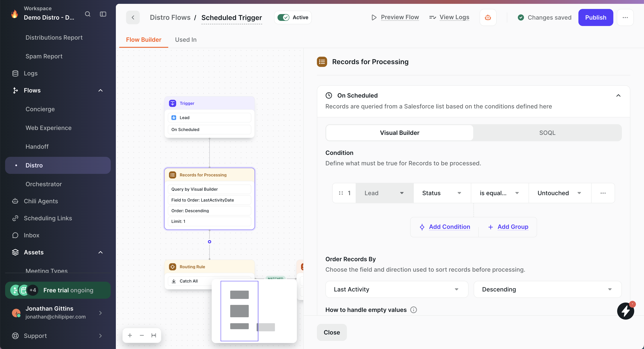Click the Free trial ongoing banner
644x349 pixels.
[58, 290]
